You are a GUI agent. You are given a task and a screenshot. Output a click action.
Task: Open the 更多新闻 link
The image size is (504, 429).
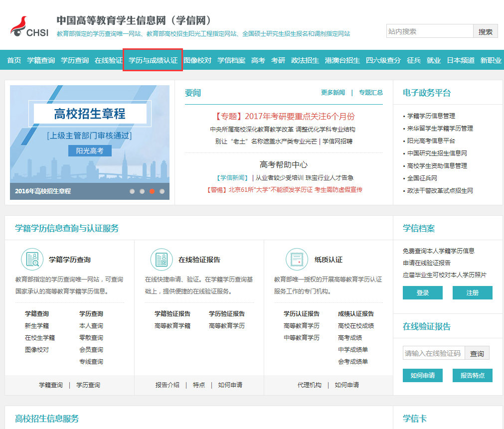pos(333,93)
